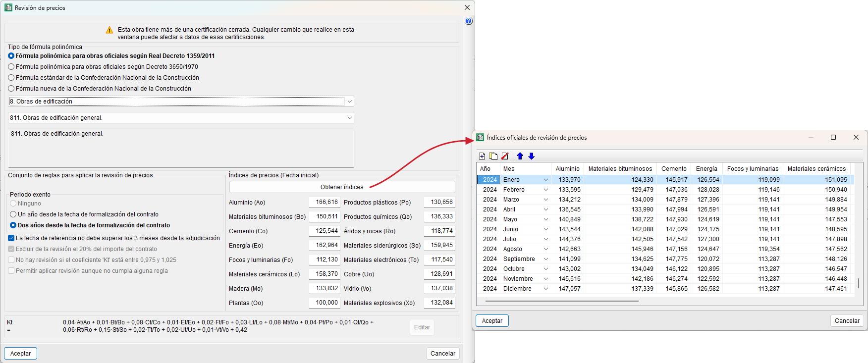Expand month dropdown in the Mayo row
The height and width of the screenshot is (363, 868).
pos(546,219)
